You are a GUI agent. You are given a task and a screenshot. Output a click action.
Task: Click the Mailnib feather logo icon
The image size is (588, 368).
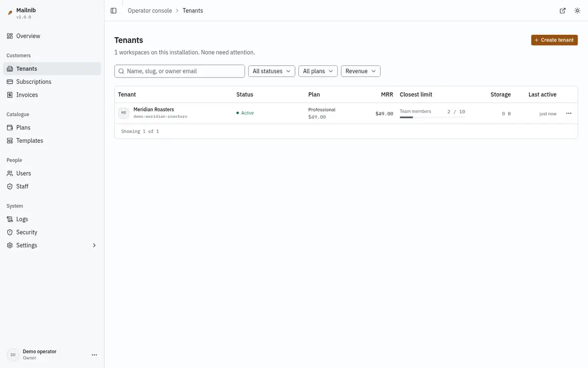[10, 13]
